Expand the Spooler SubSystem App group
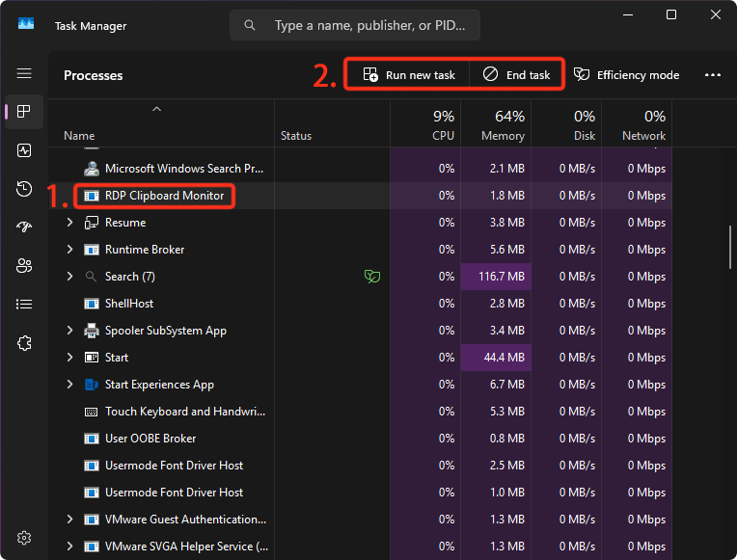This screenshot has height=560, width=737. tap(69, 331)
